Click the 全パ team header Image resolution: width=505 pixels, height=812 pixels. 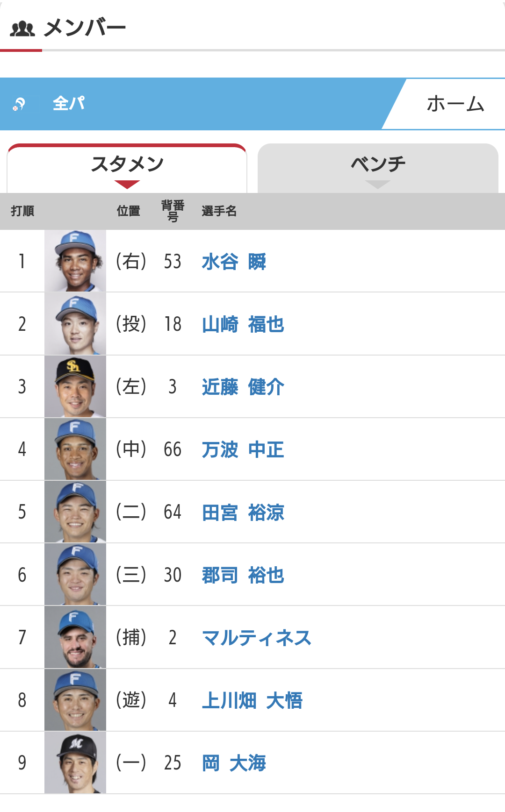[x=69, y=103]
